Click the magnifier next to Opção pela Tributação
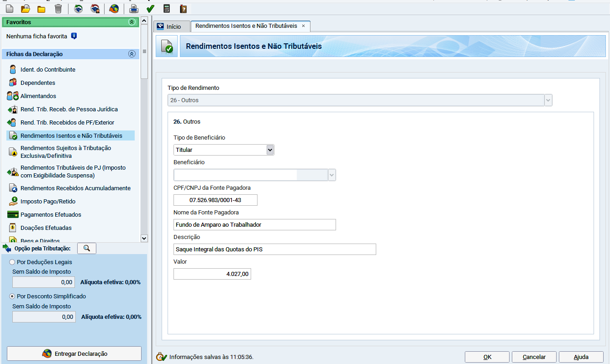 [87, 248]
